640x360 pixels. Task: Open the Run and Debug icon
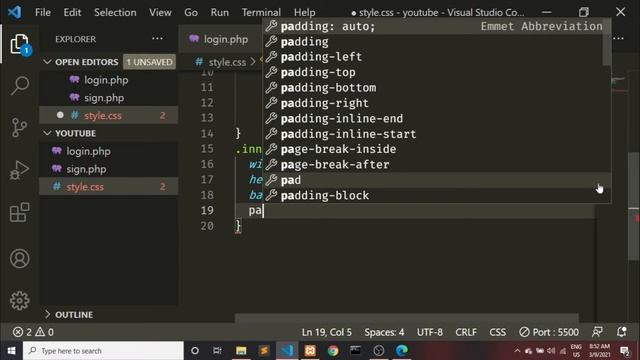point(19,170)
